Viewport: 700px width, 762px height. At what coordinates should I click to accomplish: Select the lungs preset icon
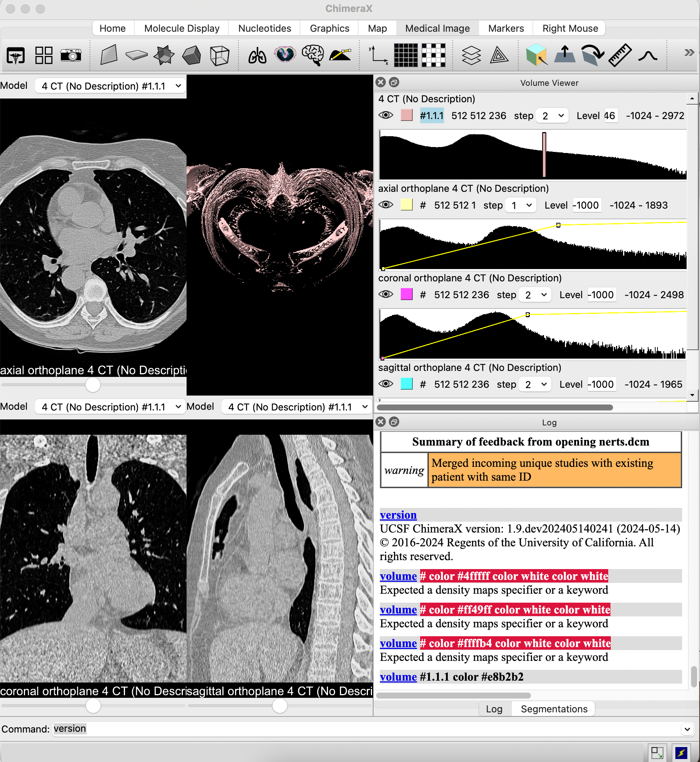257,56
